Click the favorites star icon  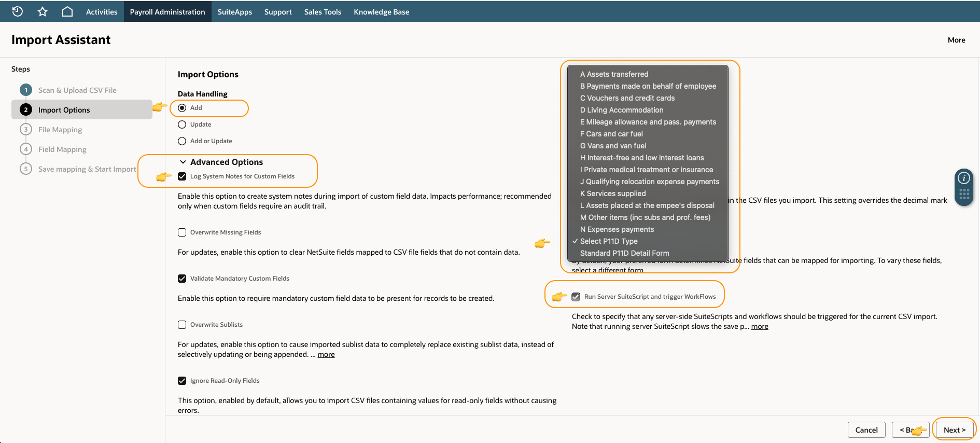(43, 11)
